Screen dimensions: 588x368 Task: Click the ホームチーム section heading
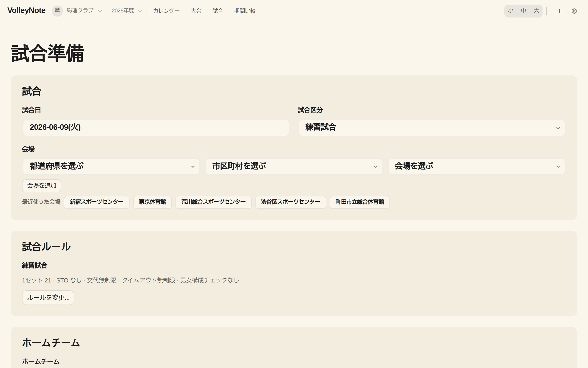[51, 343]
